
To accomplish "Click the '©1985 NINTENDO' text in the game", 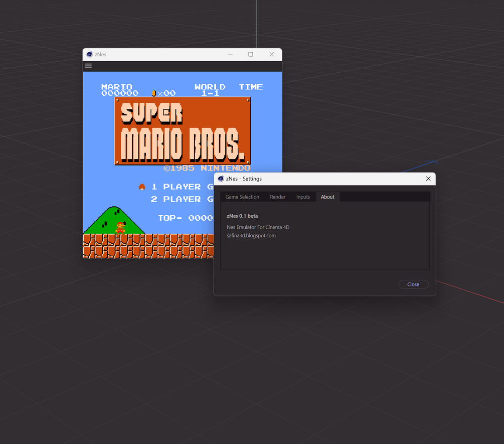I will click(x=207, y=168).
